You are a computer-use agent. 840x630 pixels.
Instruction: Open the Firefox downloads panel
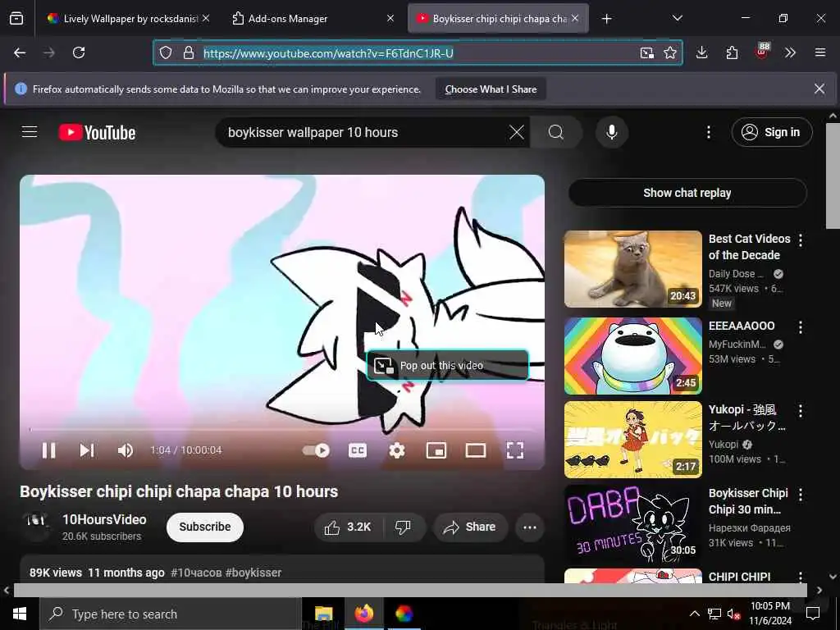(x=702, y=52)
